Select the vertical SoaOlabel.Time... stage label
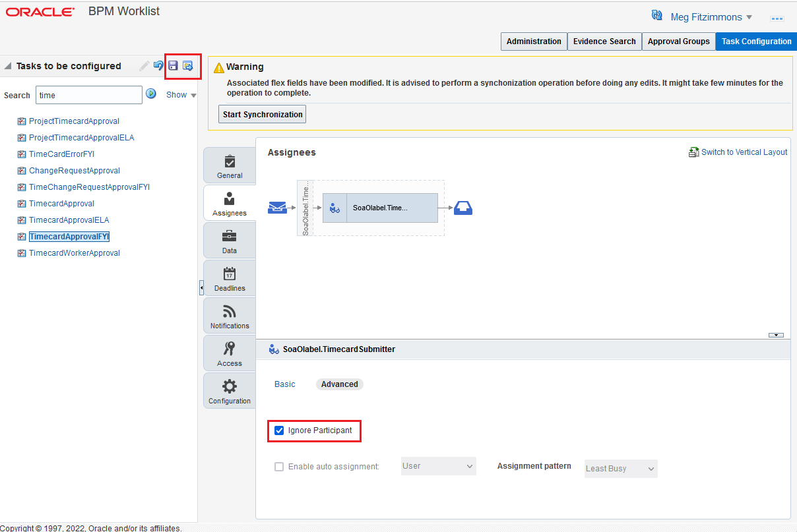 305,208
